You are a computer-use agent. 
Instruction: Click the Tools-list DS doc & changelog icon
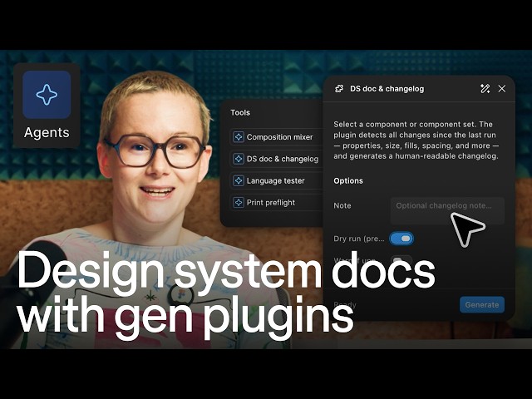[239, 159]
